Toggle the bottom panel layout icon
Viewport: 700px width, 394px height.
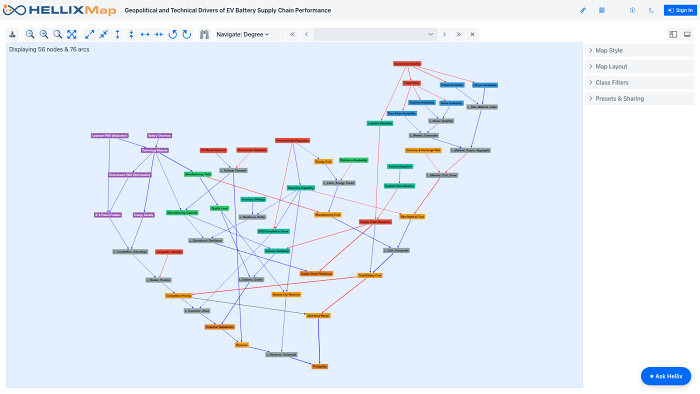click(x=687, y=34)
